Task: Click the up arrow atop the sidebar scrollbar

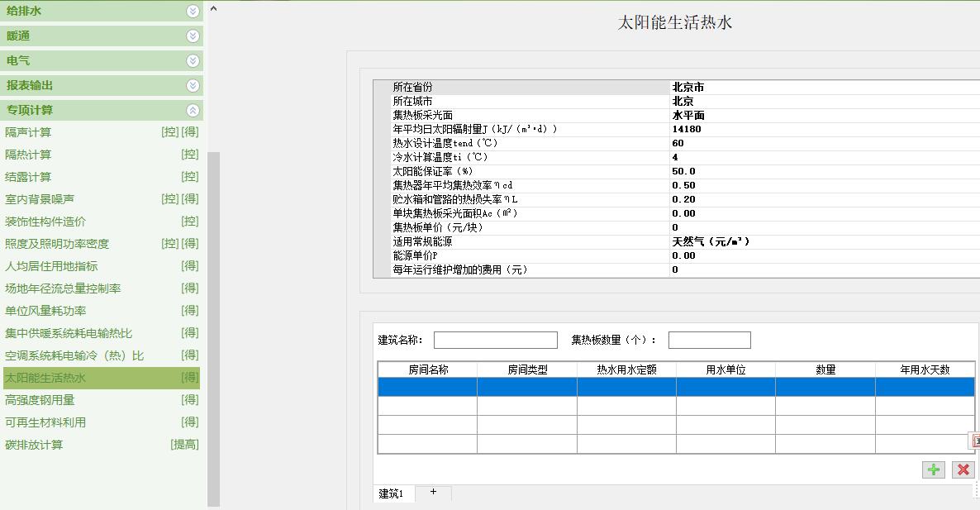Action: tap(212, 8)
